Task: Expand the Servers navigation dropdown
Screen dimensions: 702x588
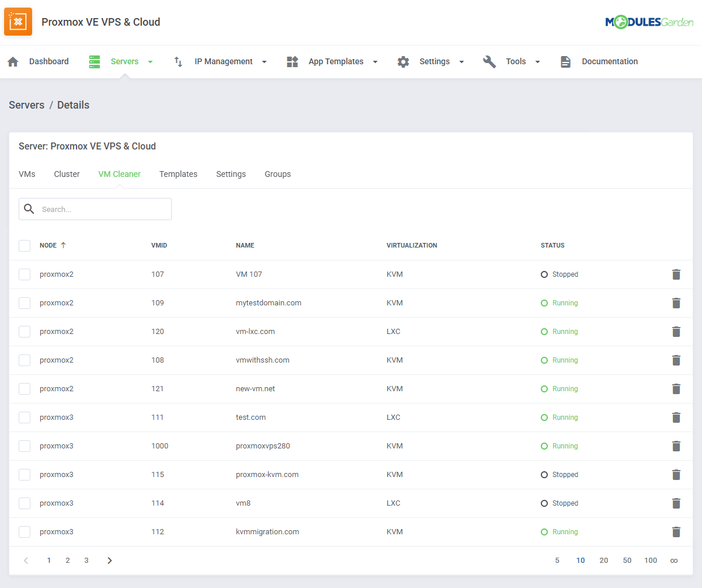Action: [150, 61]
